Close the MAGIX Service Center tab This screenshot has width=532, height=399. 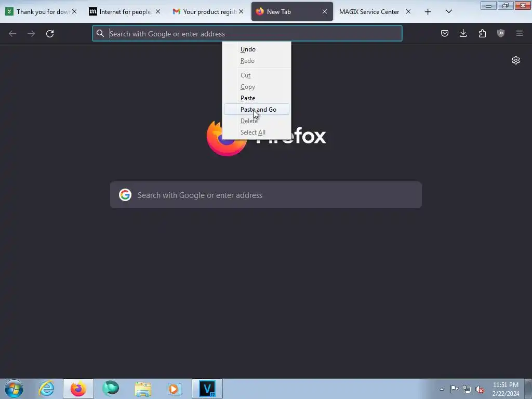(408, 11)
